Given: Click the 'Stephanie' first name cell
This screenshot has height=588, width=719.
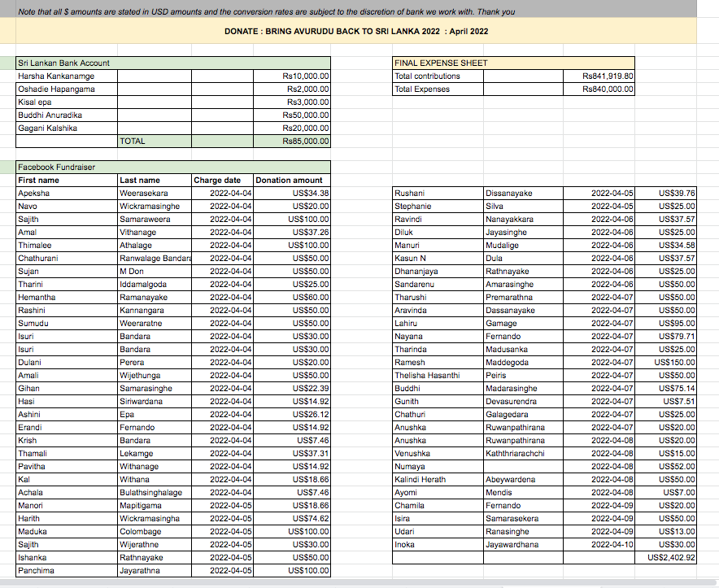Looking at the screenshot, I should pyautogui.click(x=438, y=206).
